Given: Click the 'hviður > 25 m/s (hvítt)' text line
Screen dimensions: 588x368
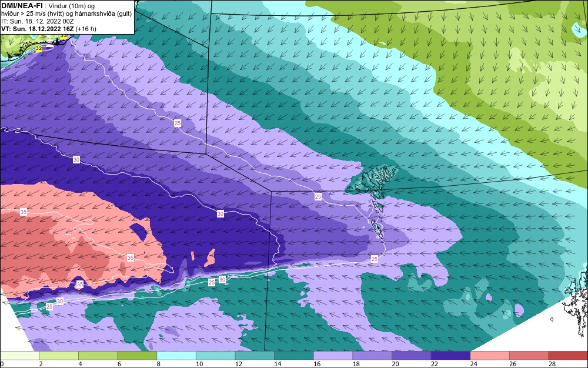Looking at the screenshot, I should click(35, 14).
